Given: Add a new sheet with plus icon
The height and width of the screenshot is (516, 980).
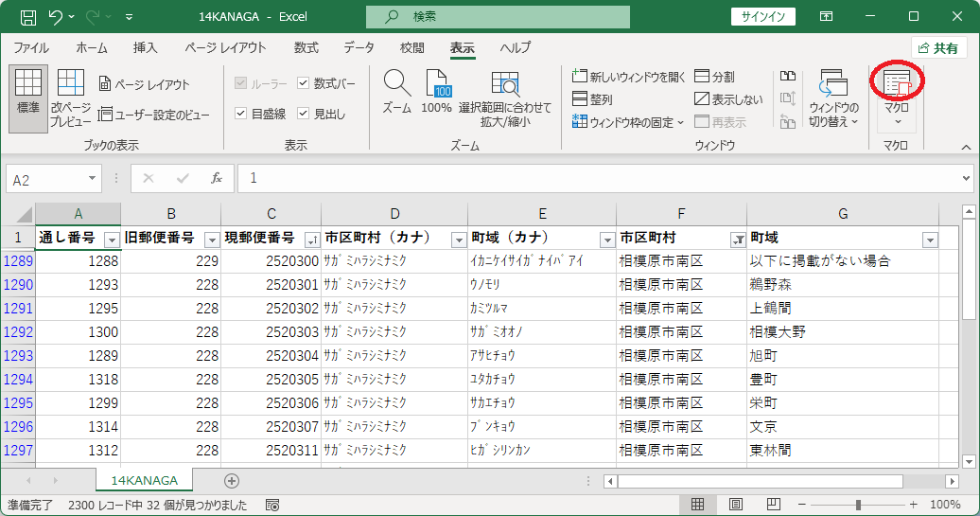Looking at the screenshot, I should point(231,480).
